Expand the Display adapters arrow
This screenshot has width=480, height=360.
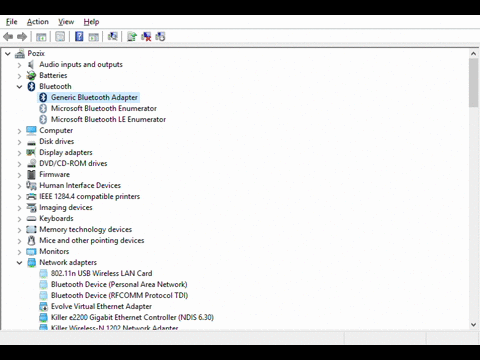[x=19, y=153]
